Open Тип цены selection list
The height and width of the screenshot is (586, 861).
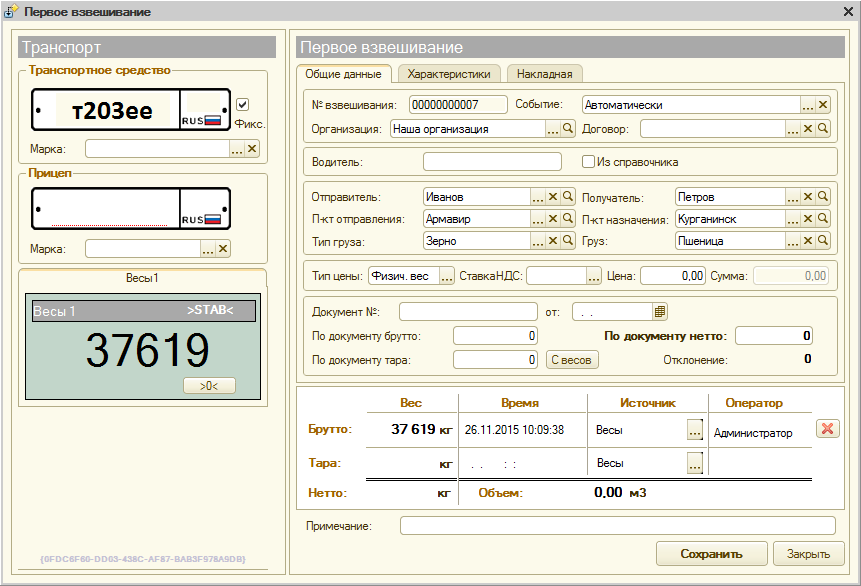447,275
